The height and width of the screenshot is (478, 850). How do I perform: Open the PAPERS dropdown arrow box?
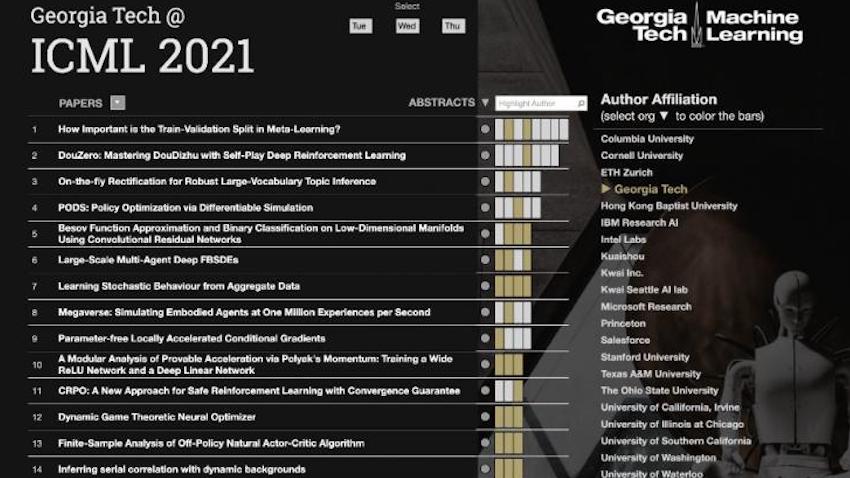[x=118, y=103]
